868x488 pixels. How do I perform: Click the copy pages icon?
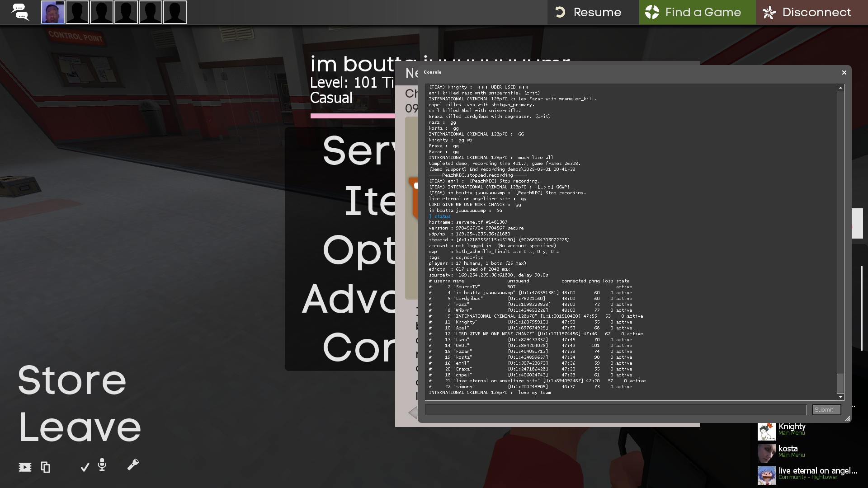click(x=45, y=467)
